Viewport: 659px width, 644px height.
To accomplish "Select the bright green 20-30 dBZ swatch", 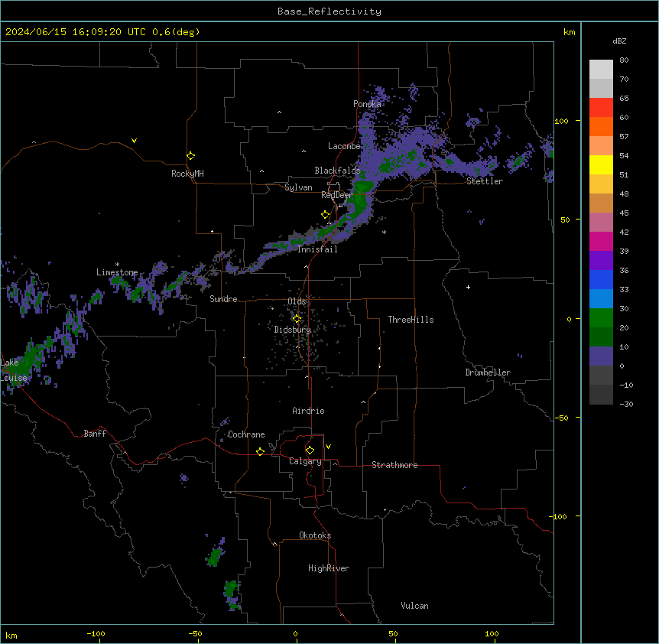I will [x=601, y=318].
